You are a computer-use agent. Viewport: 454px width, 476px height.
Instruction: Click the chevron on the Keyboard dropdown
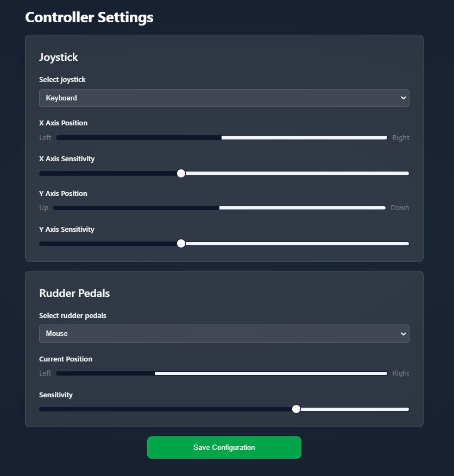click(x=403, y=98)
